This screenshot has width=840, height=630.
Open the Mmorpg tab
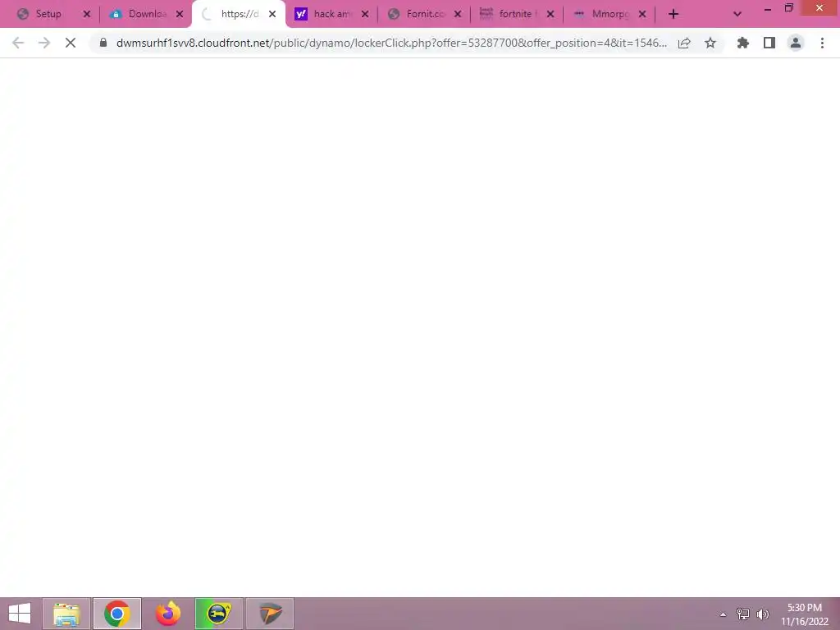(x=604, y=14)
